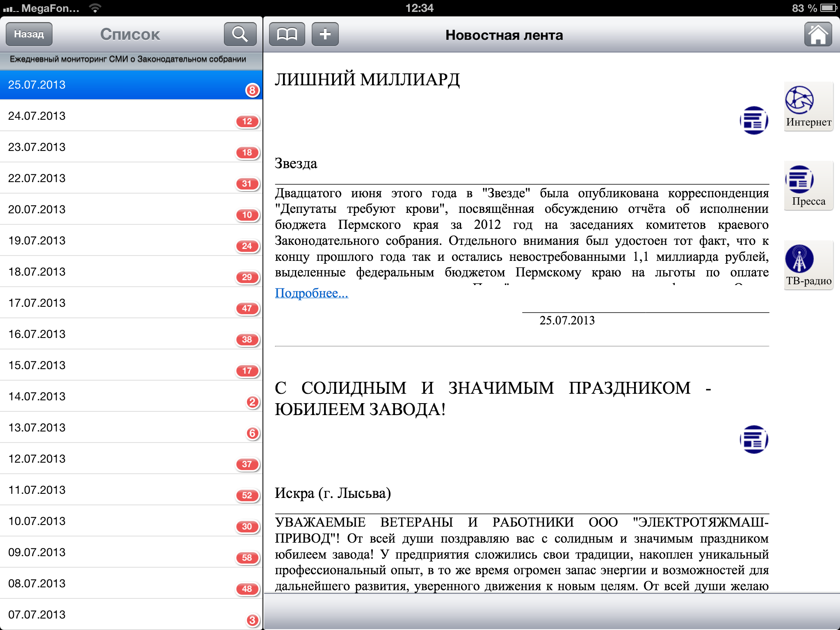
Task: Tap the search magnifier icon
Action: click(x=240, y=34)
